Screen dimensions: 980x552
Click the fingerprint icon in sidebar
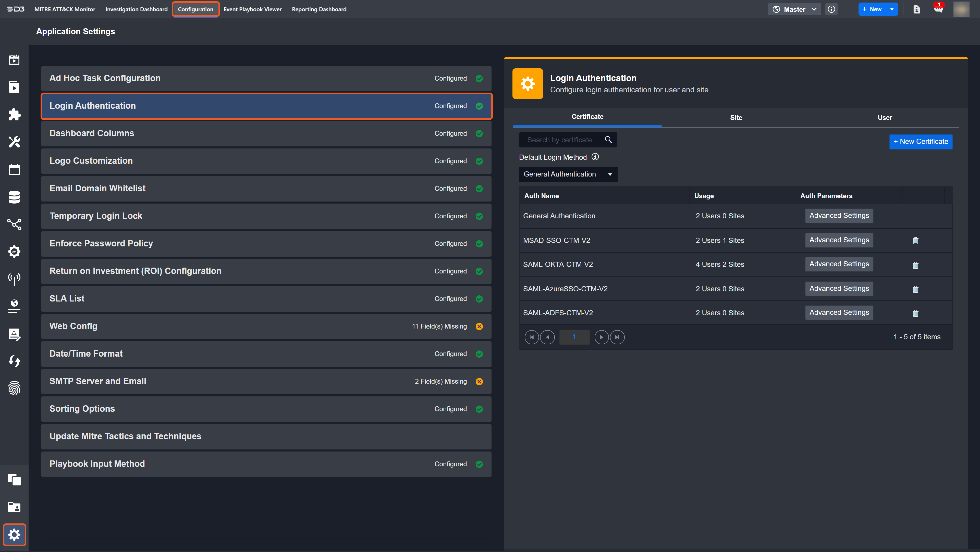(x=14, y=388)
